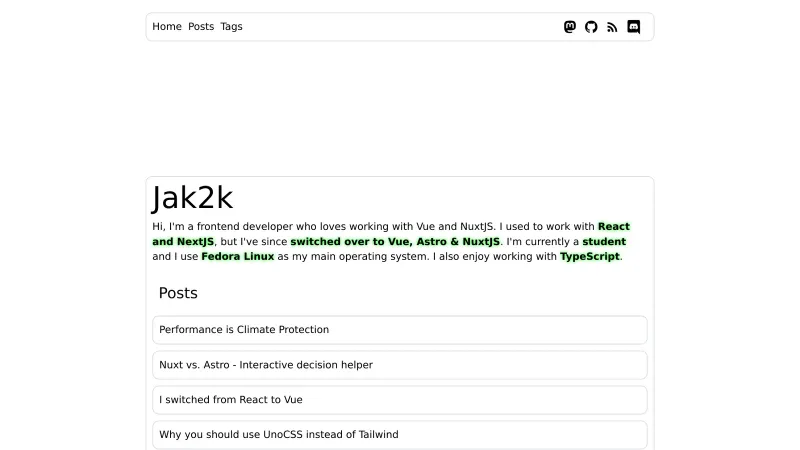This screenshot has height=450, width=800.
Task: Click the GitHub icon in header
Action: pyautogui.click(x=591, y=27)
